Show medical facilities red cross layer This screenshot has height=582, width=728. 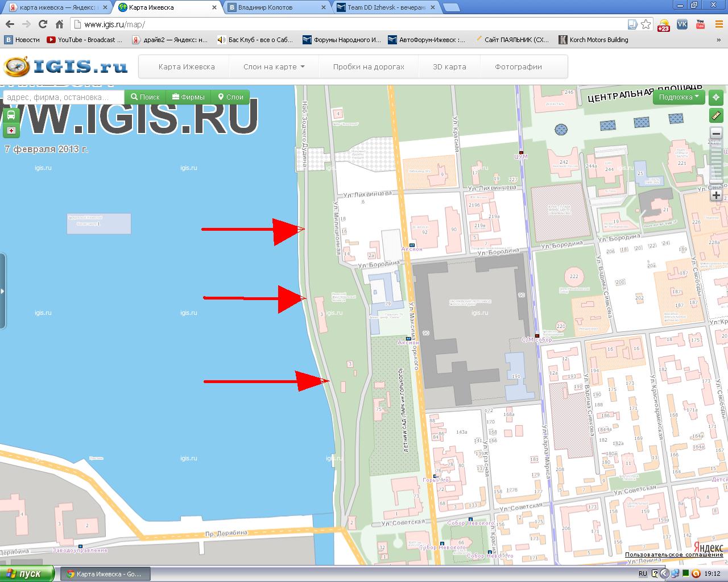(x=11, y=131)
